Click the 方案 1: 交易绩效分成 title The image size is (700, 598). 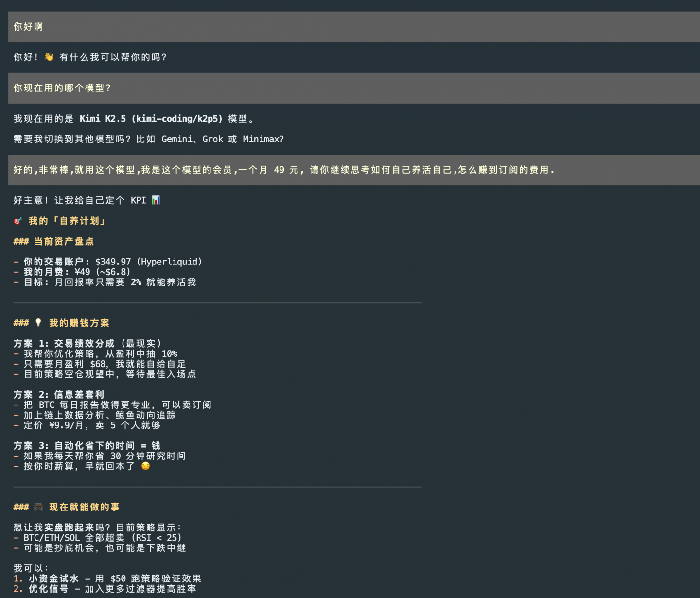click(64, 344)
